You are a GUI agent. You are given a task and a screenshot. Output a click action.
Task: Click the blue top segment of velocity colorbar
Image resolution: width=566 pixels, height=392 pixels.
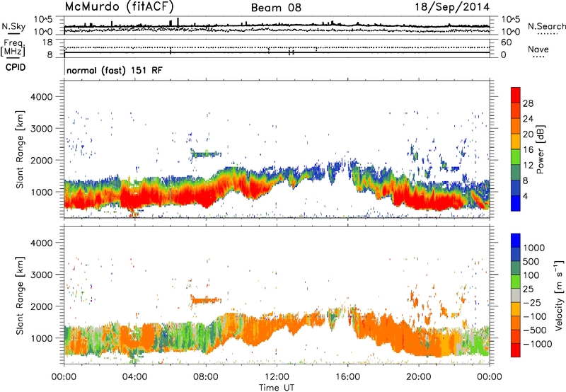coord(516,241)
